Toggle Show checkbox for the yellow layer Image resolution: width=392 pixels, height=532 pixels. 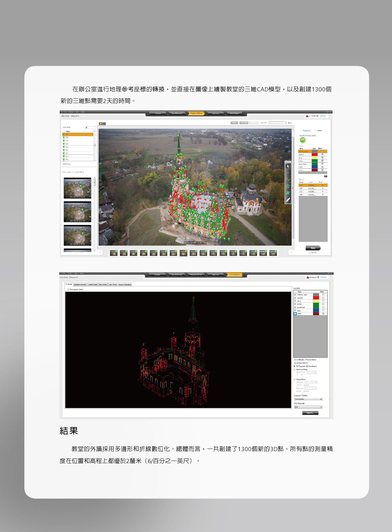pos(322,158)
